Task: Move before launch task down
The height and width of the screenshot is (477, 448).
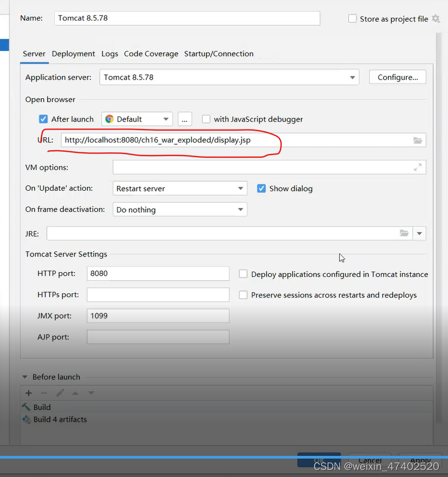Action: pos(91,393)
